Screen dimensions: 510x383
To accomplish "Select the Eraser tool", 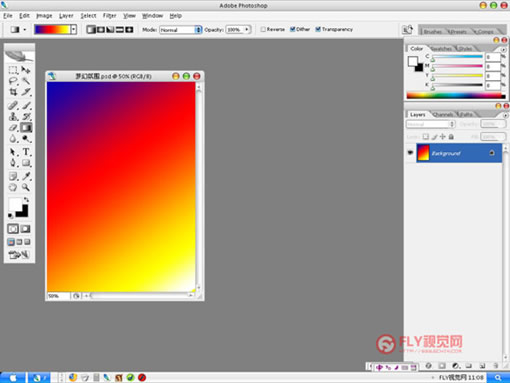I will (13, 128).
